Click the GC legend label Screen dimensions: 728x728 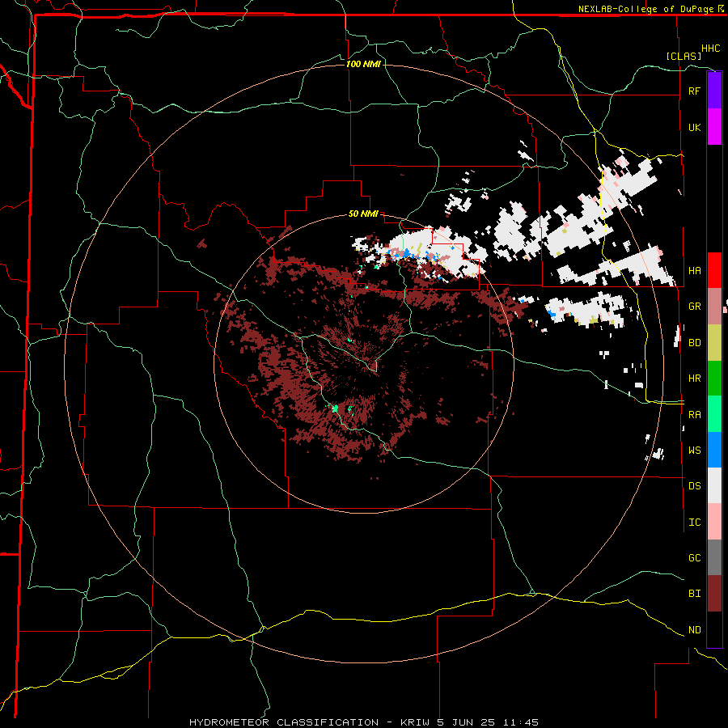point(694,558)
